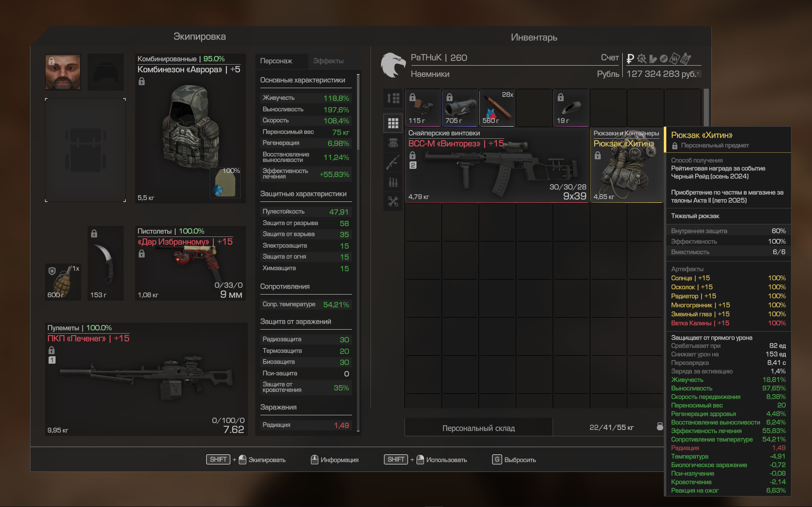Click the Радиация 1,49 stat row
Screen dimensions: 812x507
[306, 425]
